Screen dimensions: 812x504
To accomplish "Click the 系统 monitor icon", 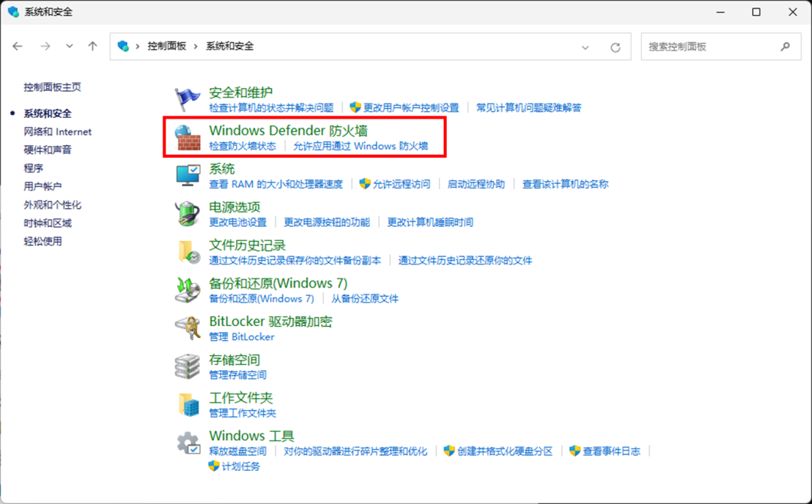I will pos(187,176).
